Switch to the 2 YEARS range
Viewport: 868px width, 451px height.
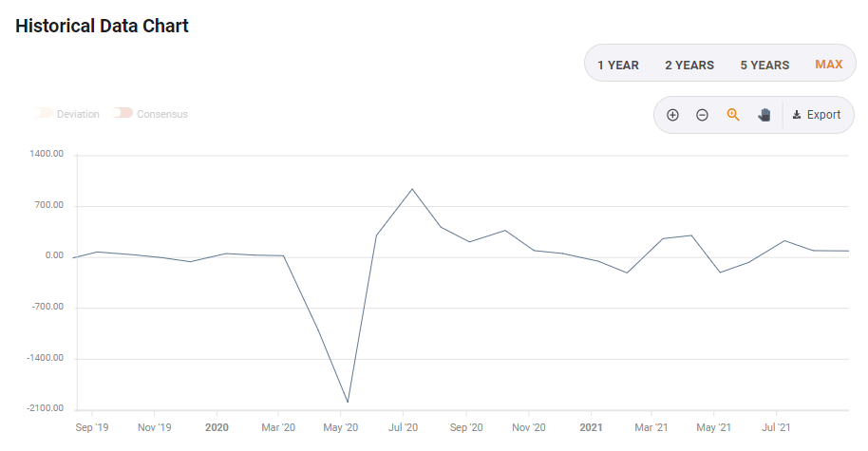pyautogui.click(x=689, y=65)
